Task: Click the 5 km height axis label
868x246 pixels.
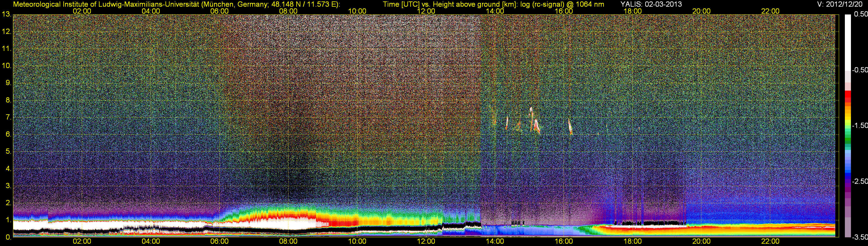Action: [8, 151]
